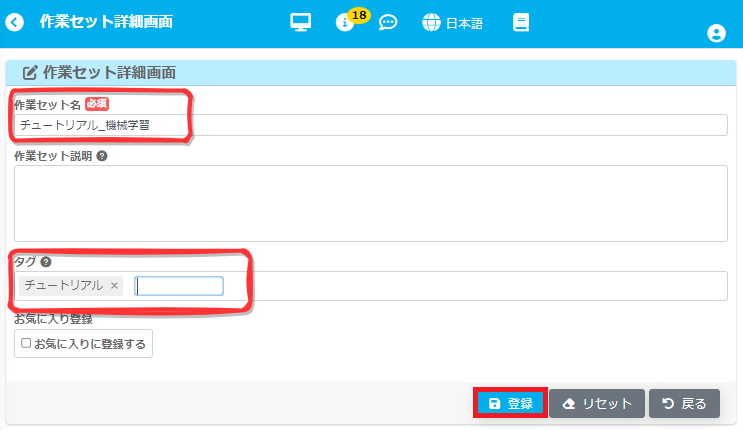Remove the チュートリアル tag with x
743x431 pixels.
coord(114,286)
